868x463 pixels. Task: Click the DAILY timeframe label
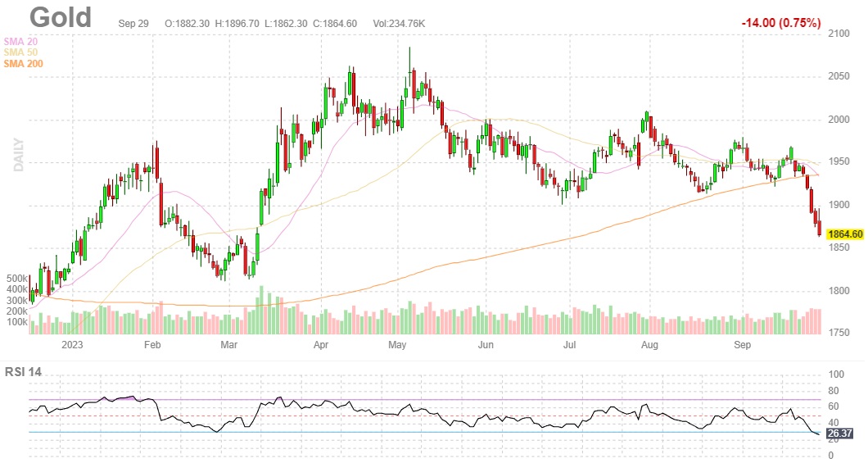pyautogui.click(x=19, y=155)
